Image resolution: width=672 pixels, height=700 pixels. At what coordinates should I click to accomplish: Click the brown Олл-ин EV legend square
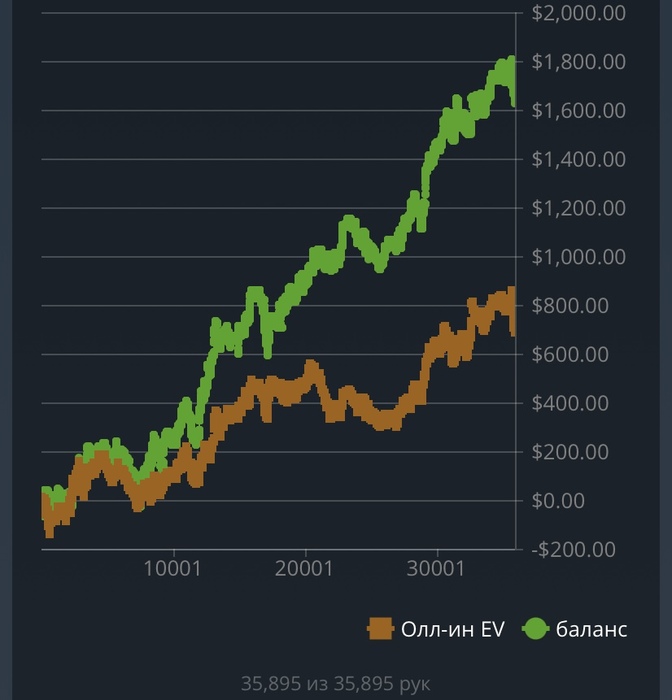[x=380, y=629]
